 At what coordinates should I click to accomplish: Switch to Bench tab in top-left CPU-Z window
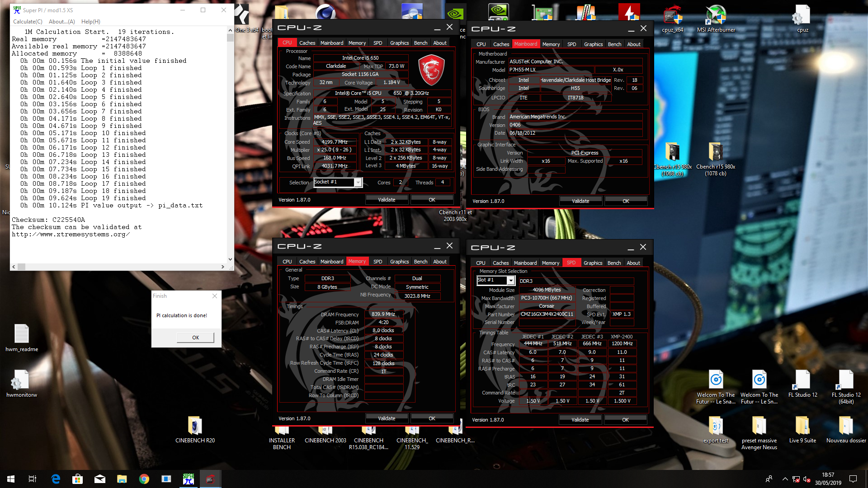pos(420,43)
